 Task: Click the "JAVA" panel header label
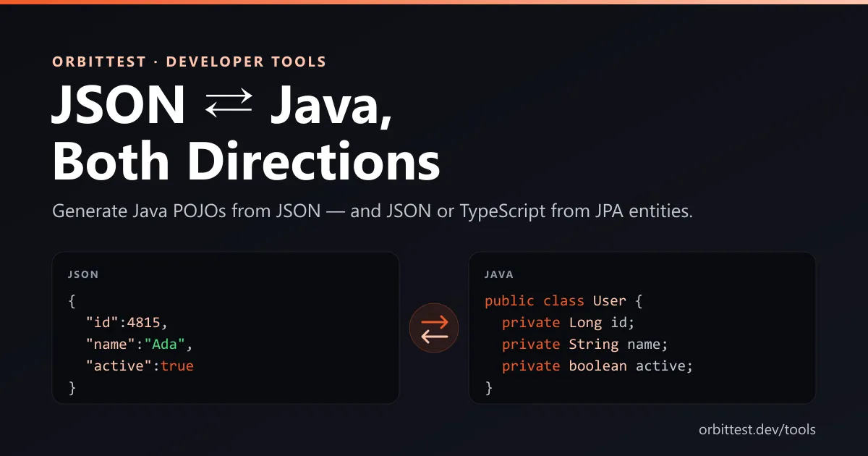pos(499,275)
